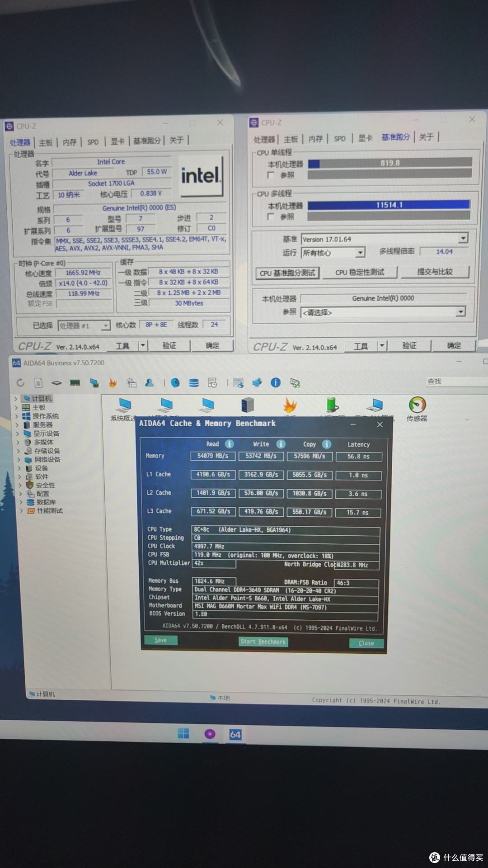Click 验证 button in left CPU-Z window
The height and width of the screenshot is (868, 488).
169,346
